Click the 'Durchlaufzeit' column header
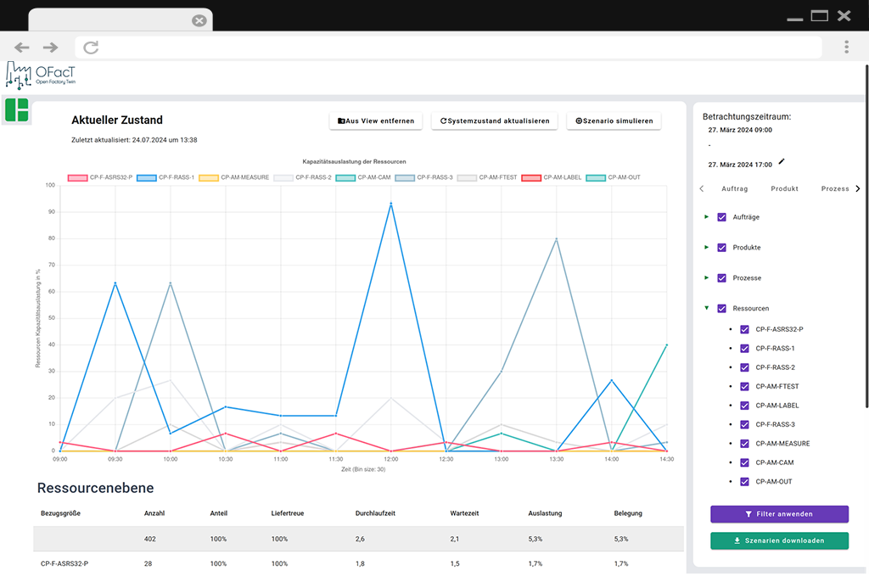Viewport: 869px width, 588px height. click(375, 513)
